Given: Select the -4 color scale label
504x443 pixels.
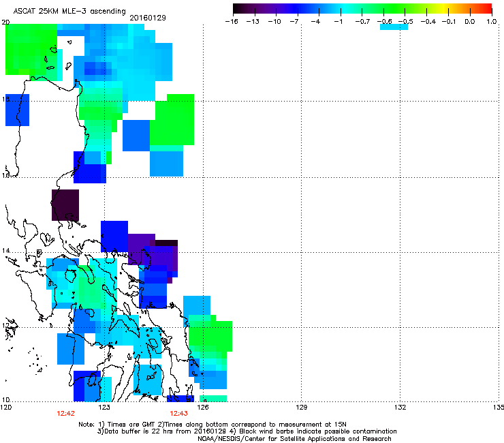Looking at the screenshot, I should click(x=315, y=22).
